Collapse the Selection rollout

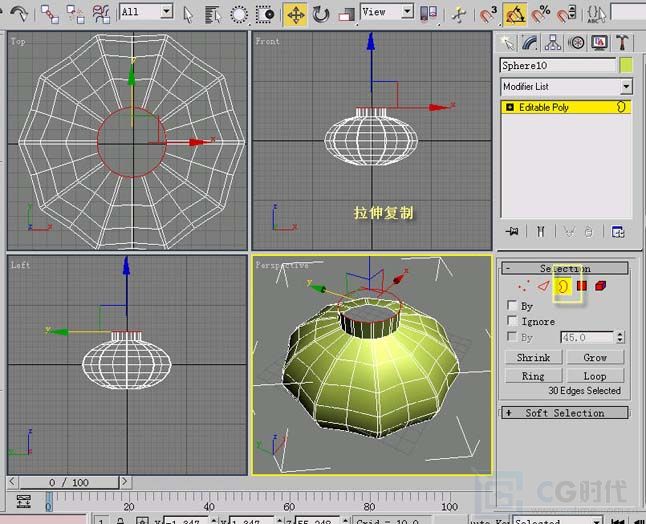[565, 269]
